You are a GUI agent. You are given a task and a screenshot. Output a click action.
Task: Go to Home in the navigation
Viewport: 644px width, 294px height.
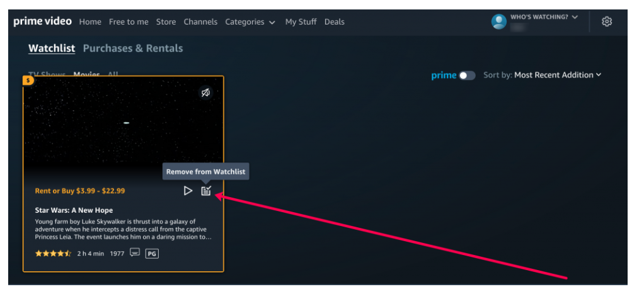pos(90,22)
